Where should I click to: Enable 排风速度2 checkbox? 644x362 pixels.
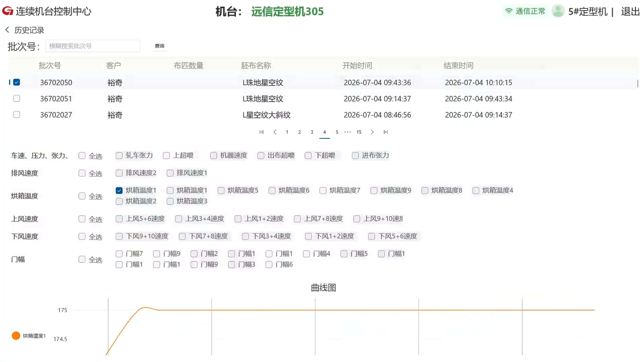(119, 173)
